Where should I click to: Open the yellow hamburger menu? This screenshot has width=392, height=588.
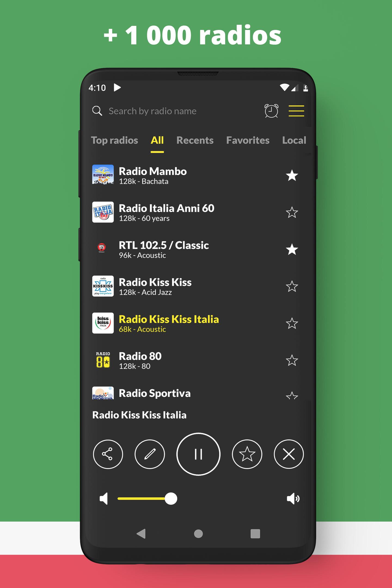click(x=296, y=111)
